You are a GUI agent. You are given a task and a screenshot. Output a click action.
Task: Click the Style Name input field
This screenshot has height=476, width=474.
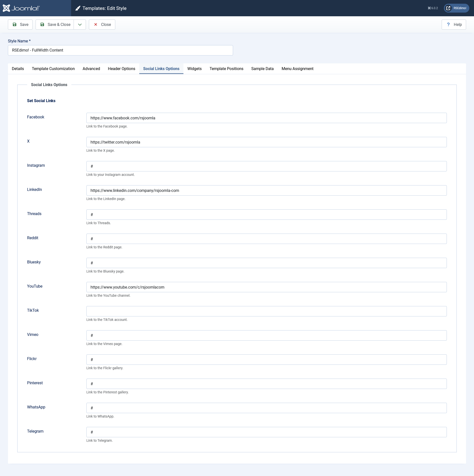tap(120, 50)
